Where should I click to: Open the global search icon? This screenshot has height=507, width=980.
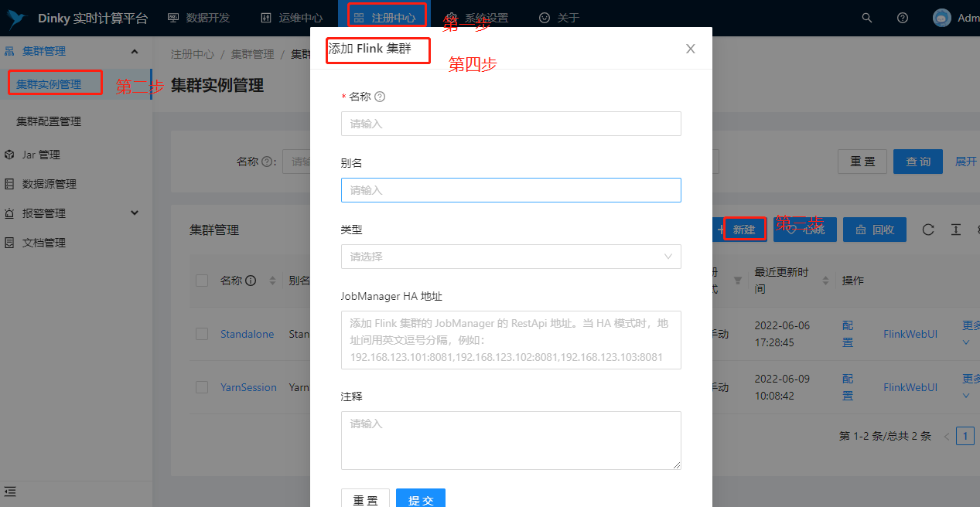[x=866, y=17]
